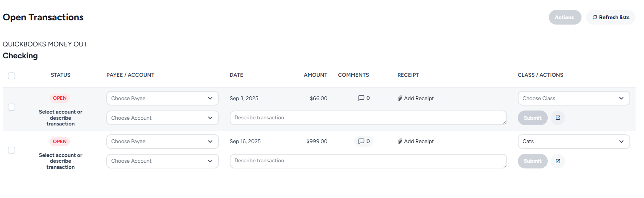Viewport: 644px width, 198px height.
Task: Open Choose Class dropdown in first row
Action: pos(574,98)
